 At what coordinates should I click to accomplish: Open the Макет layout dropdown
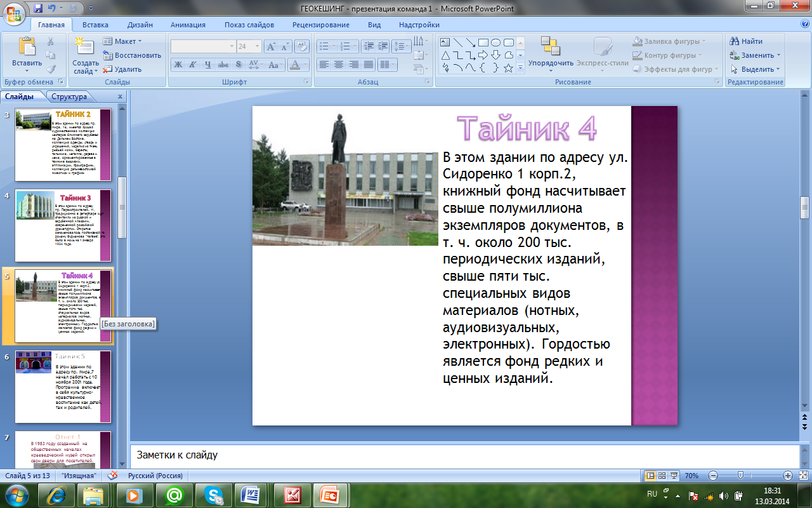[x=122, y=41]
